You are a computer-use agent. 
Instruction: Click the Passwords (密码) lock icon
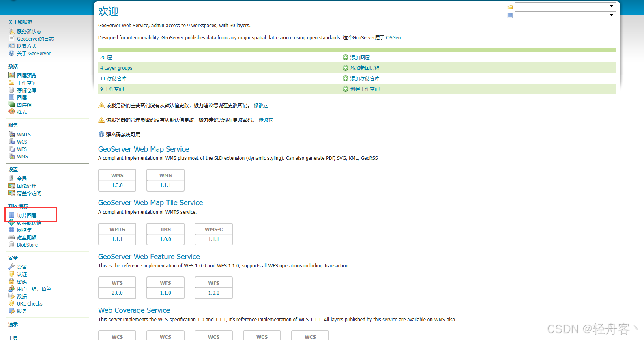tap(11, 282)
